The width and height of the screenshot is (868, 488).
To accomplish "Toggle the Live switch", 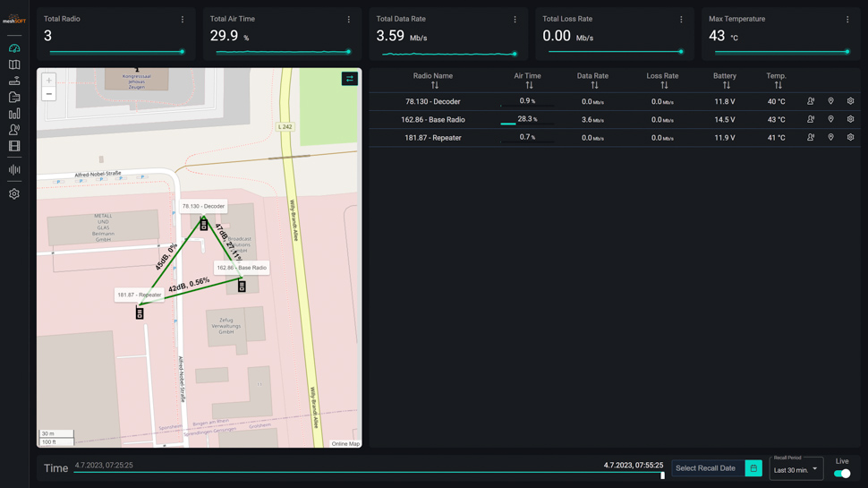I will (x=842, y=473).
